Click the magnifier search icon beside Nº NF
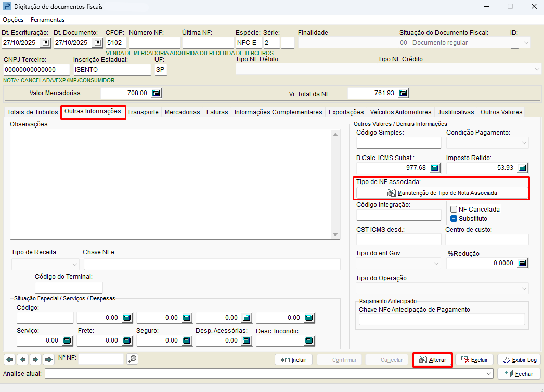The image size is (544, 392). [x=132, y=359]
